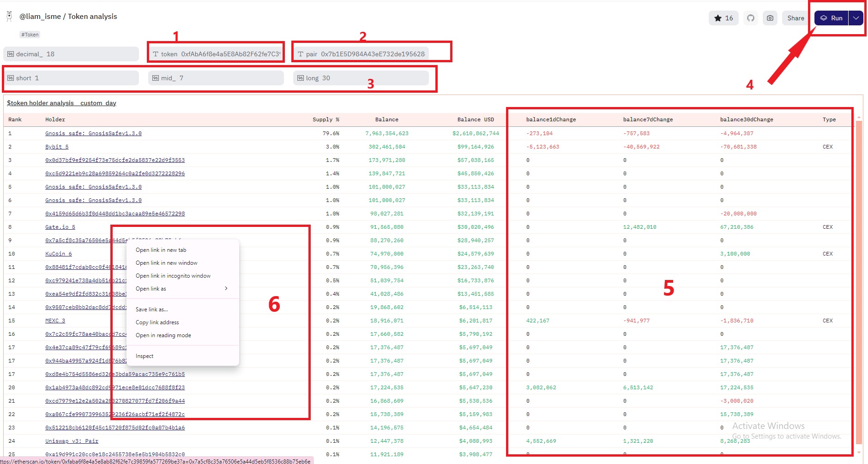Click the numeric type icon on decimal_ parameter
The width and height of the screenshot is (868, 464).
pyautogui.click(x=11, y=54)
